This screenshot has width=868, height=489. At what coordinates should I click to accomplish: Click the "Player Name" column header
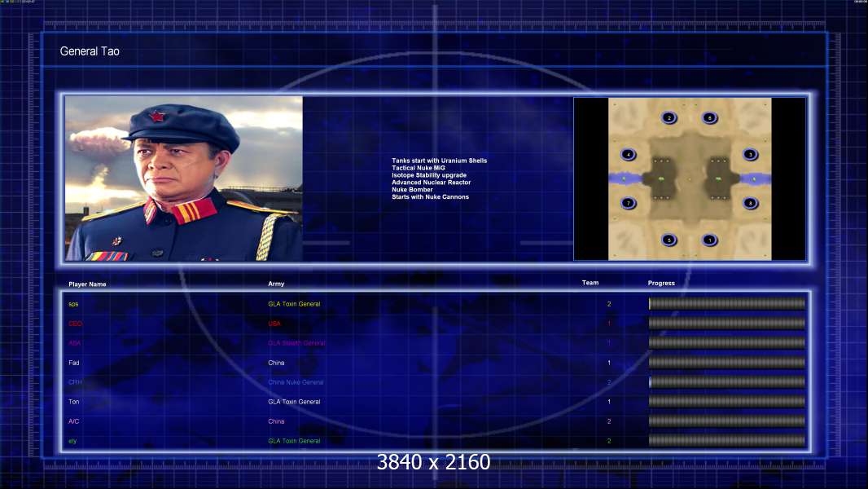click(x=87, y=284)
